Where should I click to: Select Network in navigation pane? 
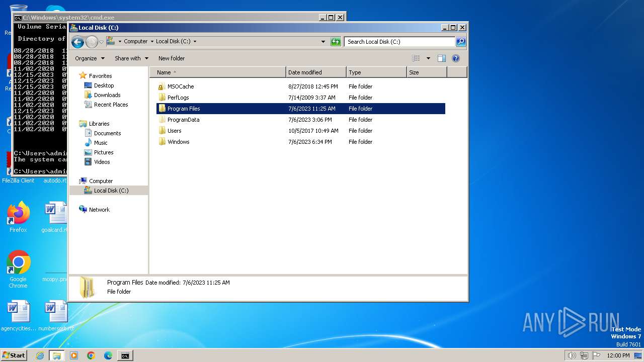point(99,210)
